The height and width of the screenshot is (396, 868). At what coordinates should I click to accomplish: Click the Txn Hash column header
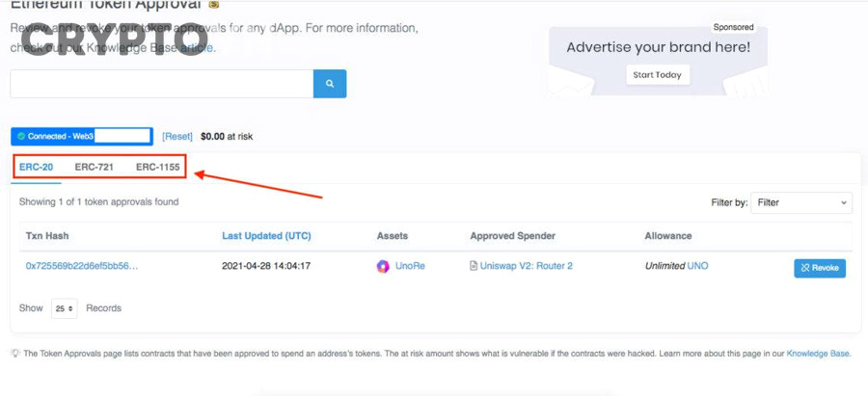pos(47,236)
